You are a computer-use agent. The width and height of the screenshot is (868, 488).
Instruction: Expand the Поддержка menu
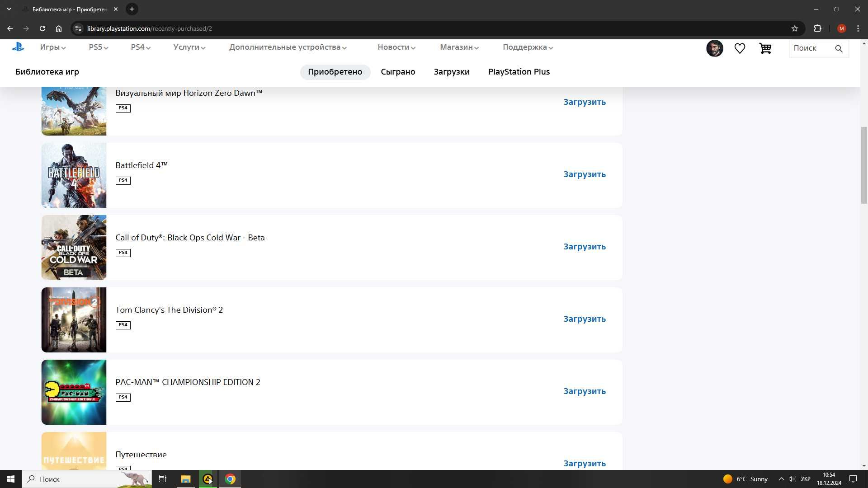528,47
